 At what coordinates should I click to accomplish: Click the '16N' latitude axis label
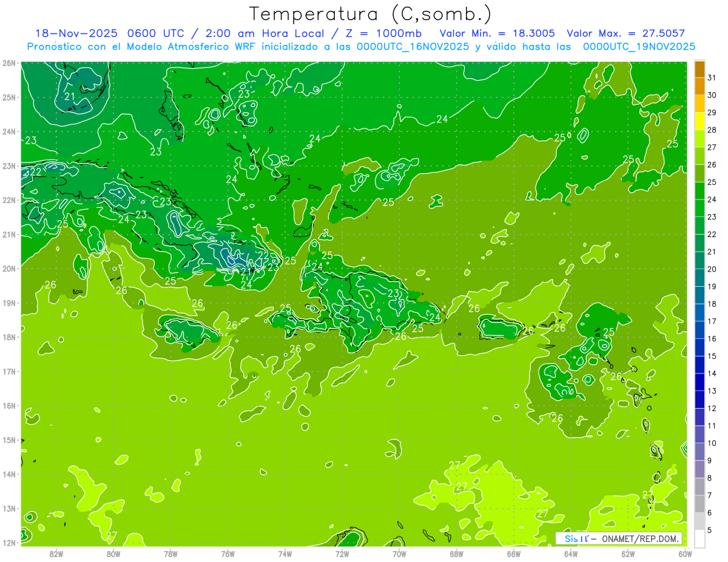pyautogui.click(x=9, y=406)
